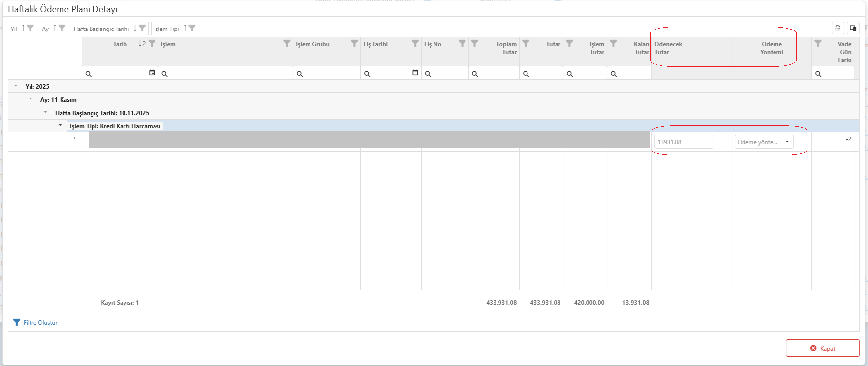Open the calendar picker in Fiş Tarihi filter cell
The image size is (868, 366).
point(415,73)
